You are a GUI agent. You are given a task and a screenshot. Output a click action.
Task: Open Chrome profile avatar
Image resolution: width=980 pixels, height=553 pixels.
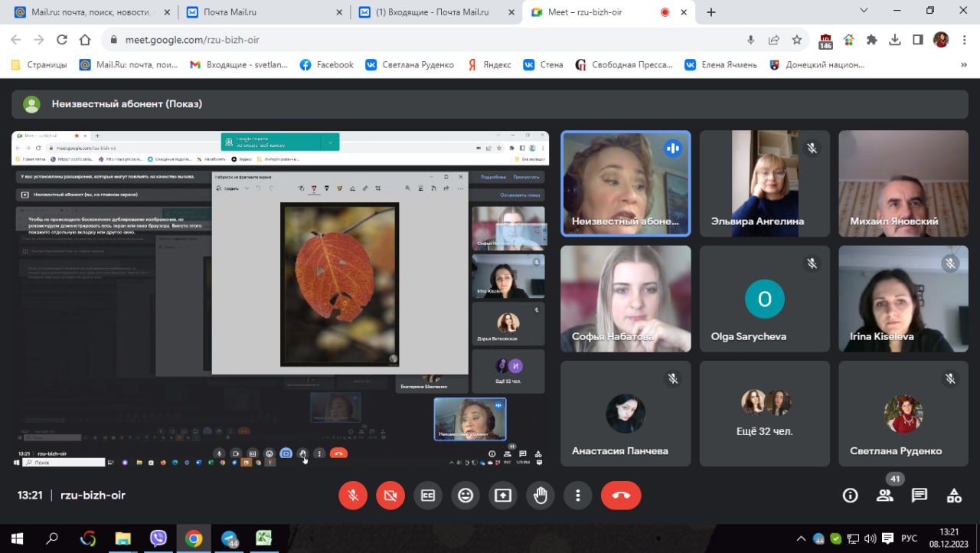coord(941,40)
